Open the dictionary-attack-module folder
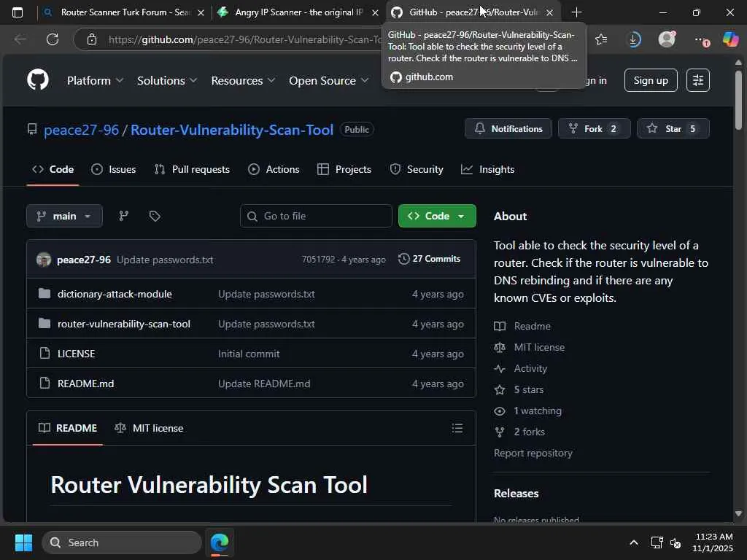Screen dimensions: 747x560 click(115, 294)
